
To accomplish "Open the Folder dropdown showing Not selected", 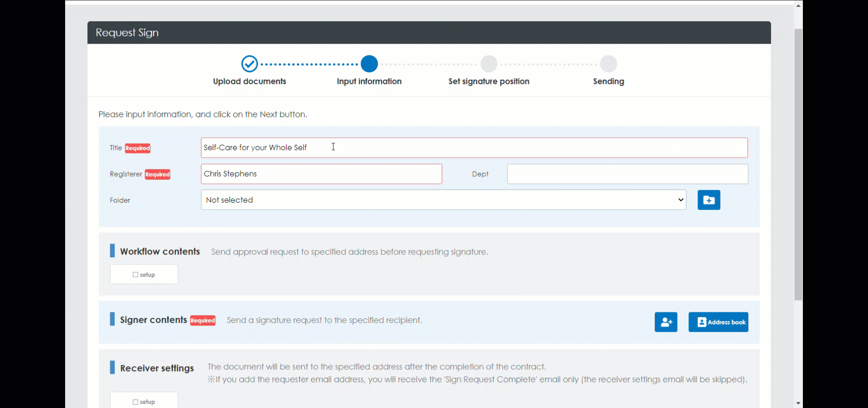I will pyautogui.click(x=444, y=200).
